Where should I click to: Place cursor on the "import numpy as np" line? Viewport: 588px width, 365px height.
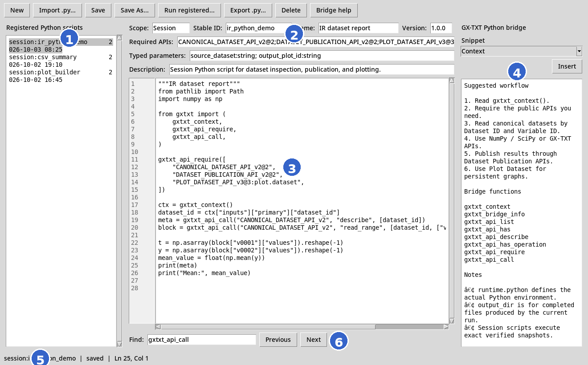click(x=190, y=99)
